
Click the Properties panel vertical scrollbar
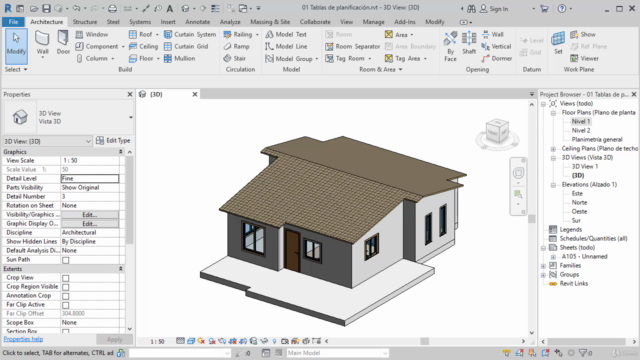pos(129,200)
